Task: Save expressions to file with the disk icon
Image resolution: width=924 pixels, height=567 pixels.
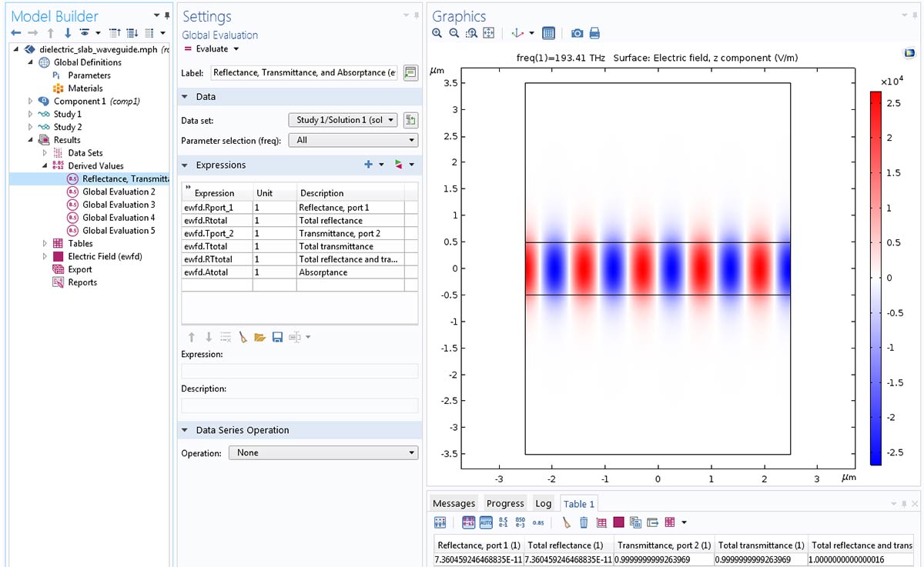Action: click(277, 337)
